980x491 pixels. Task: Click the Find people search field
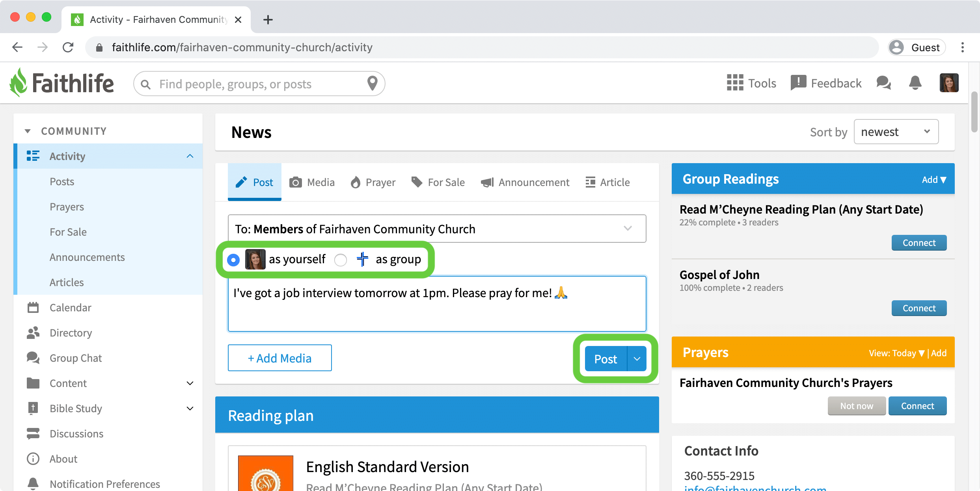tap(259, 84)
